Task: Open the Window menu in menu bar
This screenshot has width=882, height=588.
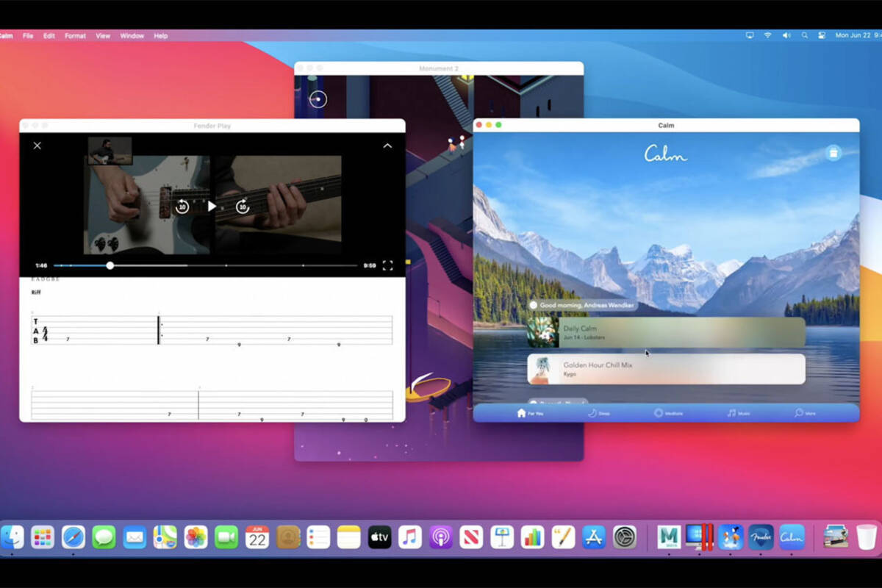Action: [x=132, y=35]
